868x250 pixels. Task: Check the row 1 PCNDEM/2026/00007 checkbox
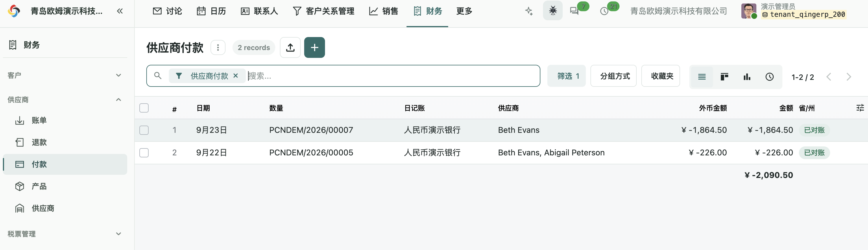tap(144, 130)
